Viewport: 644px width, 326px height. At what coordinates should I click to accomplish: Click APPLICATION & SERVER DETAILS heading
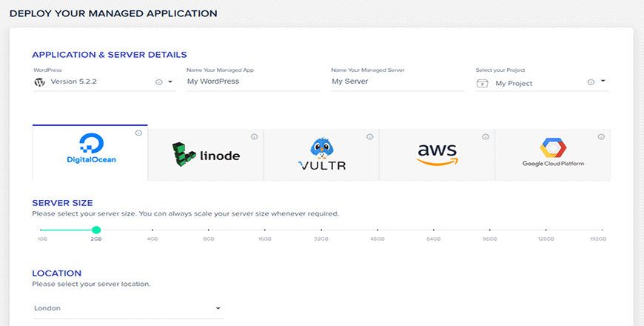click(110, 55)
